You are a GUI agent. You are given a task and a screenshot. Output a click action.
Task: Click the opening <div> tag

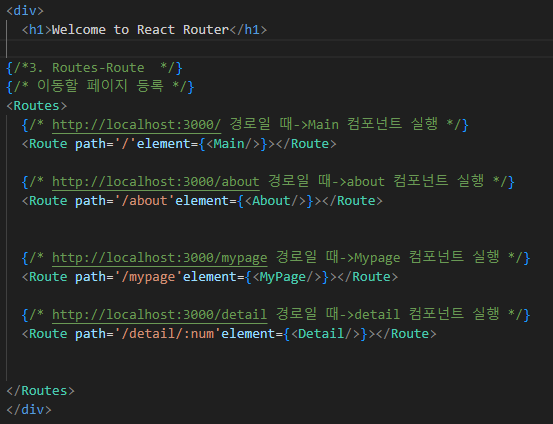[x=25, y=11]
